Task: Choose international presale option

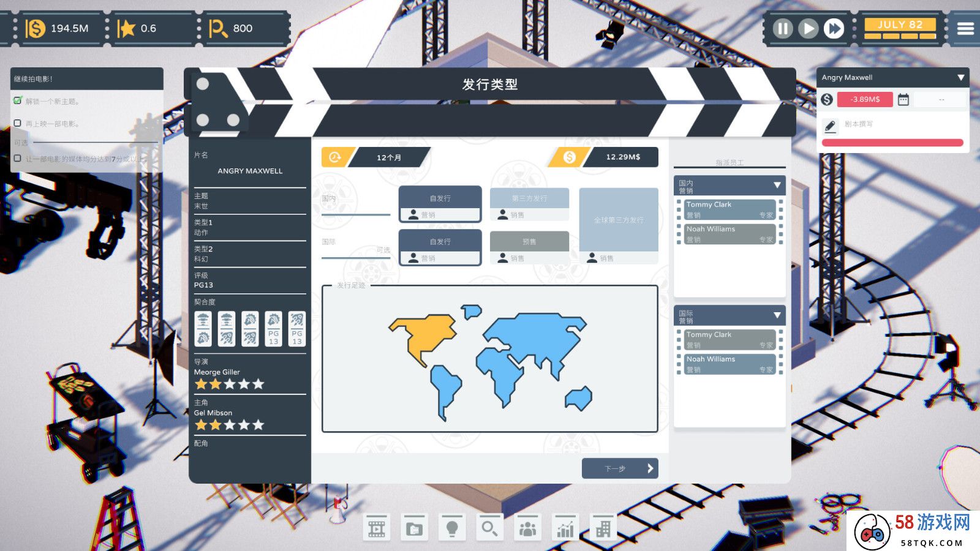Action: click(529, 247)
